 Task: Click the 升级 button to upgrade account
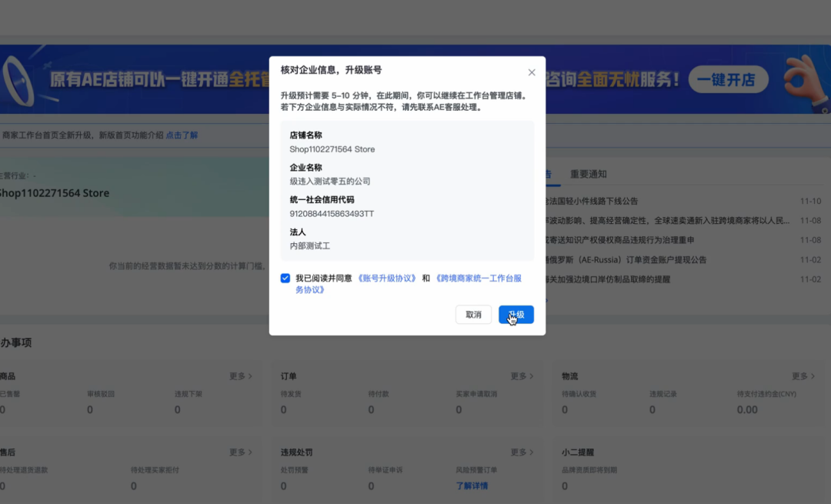coord(516,315)
